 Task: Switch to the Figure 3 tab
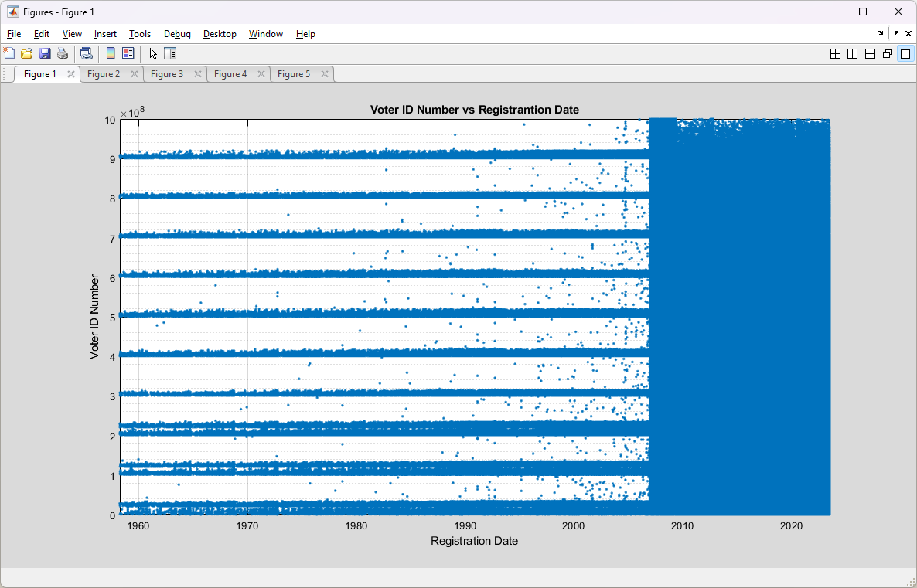(166, 74)
